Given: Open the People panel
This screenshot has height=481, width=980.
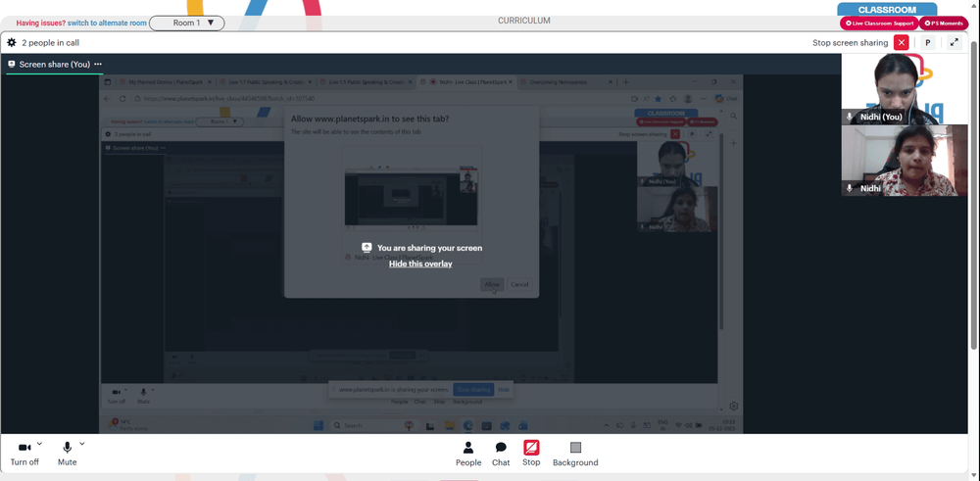Looking at the screenshot, I should click(468, 455).
